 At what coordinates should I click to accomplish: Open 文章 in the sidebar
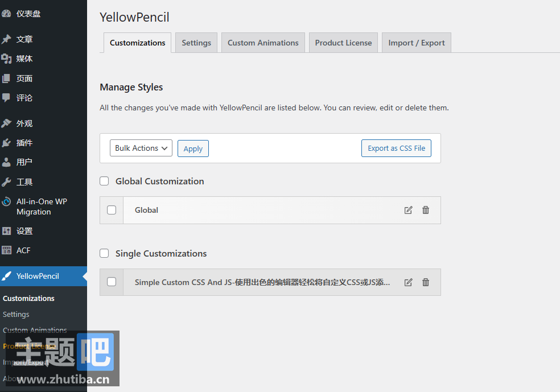point(24,39)
